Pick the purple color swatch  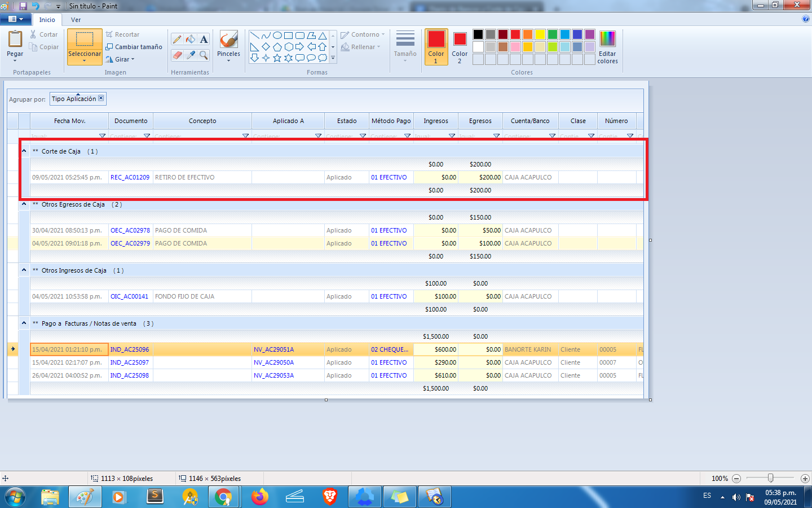click(x=590, y=34)
